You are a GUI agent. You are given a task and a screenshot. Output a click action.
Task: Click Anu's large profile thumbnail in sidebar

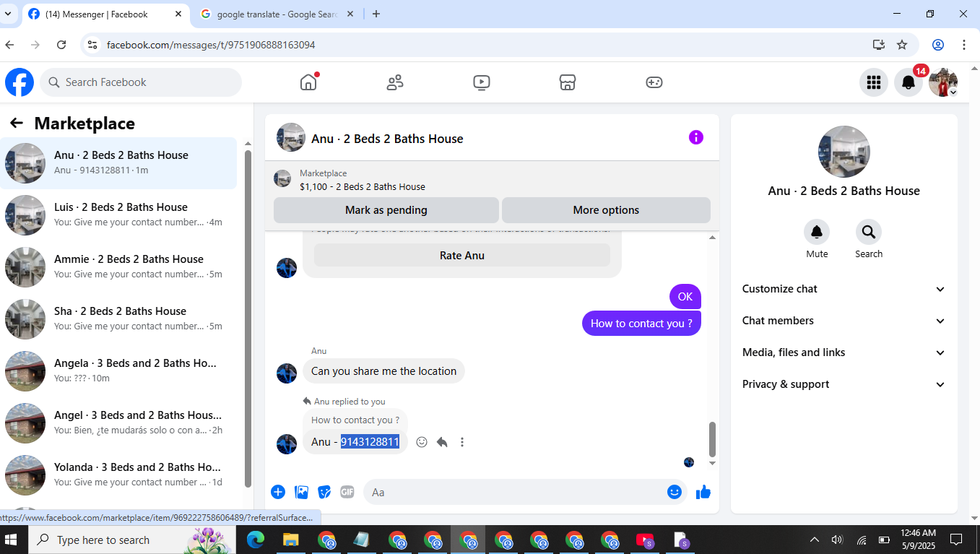point(844,152)
